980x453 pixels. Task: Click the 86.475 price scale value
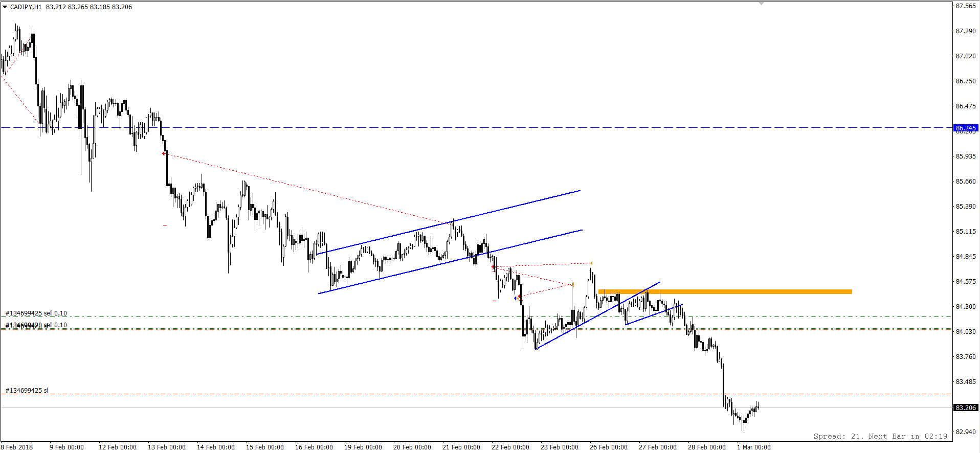click(x=966, y=106)
